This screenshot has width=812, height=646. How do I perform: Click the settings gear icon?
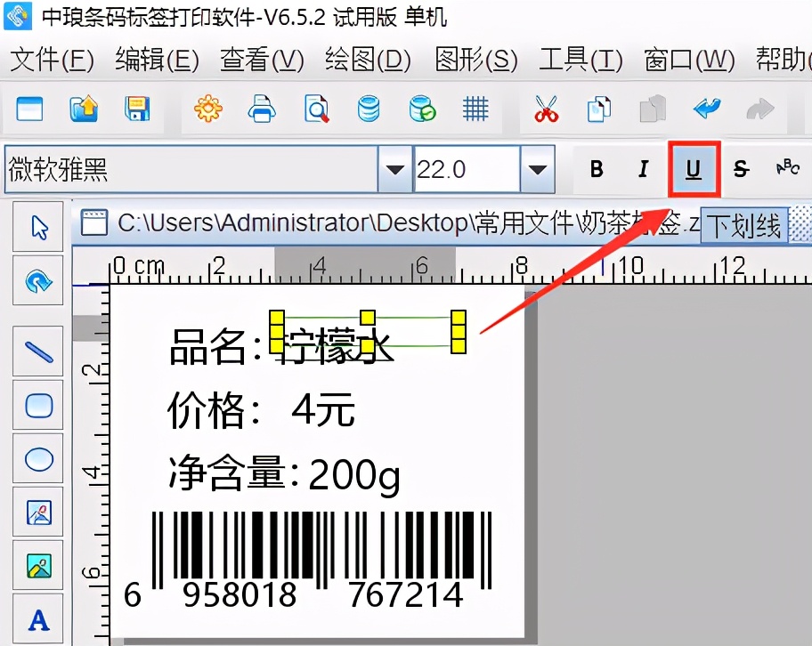pos(207,109)
